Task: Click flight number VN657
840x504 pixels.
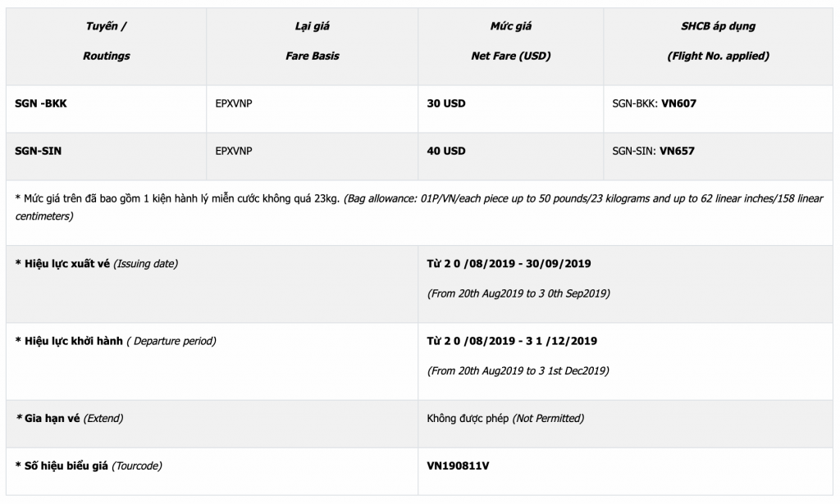Action: (x=678, y=151)
